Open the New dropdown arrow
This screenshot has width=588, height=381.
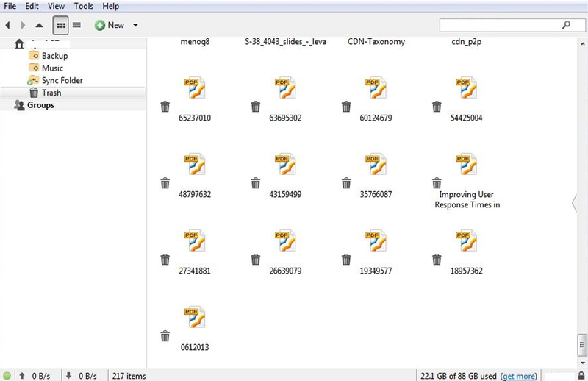[x=135, y=25]
